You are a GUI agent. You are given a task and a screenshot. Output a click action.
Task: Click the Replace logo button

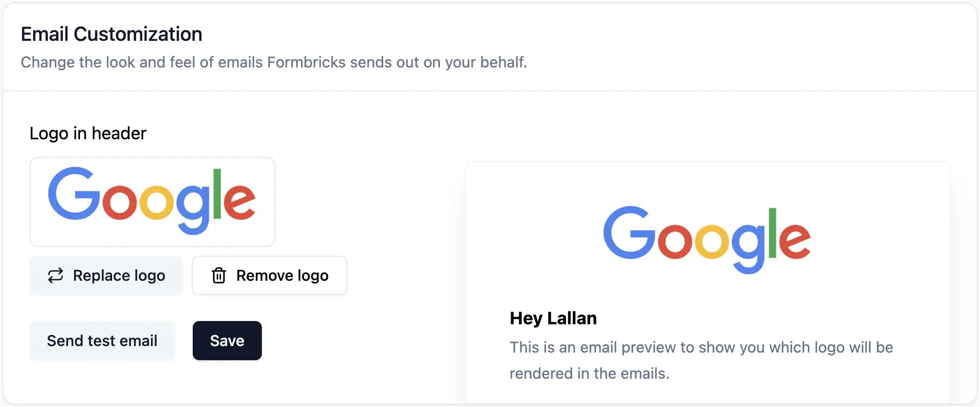click(106, 276)
